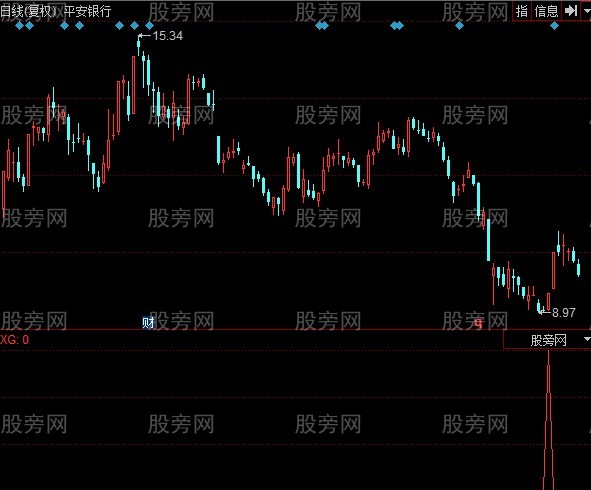Click the XG: 0 indicator readout
Viewport: 591px width, 490px height.
click(x=14, y=340)
